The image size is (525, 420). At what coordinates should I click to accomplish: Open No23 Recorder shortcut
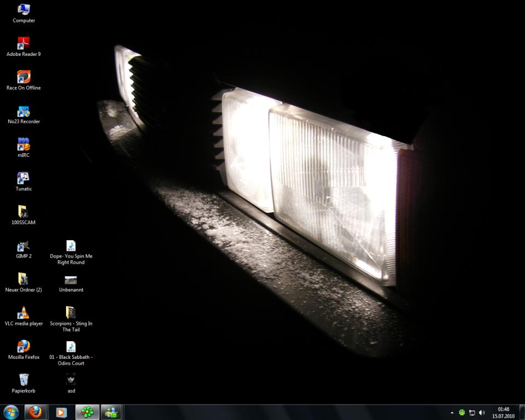[24, 111]
